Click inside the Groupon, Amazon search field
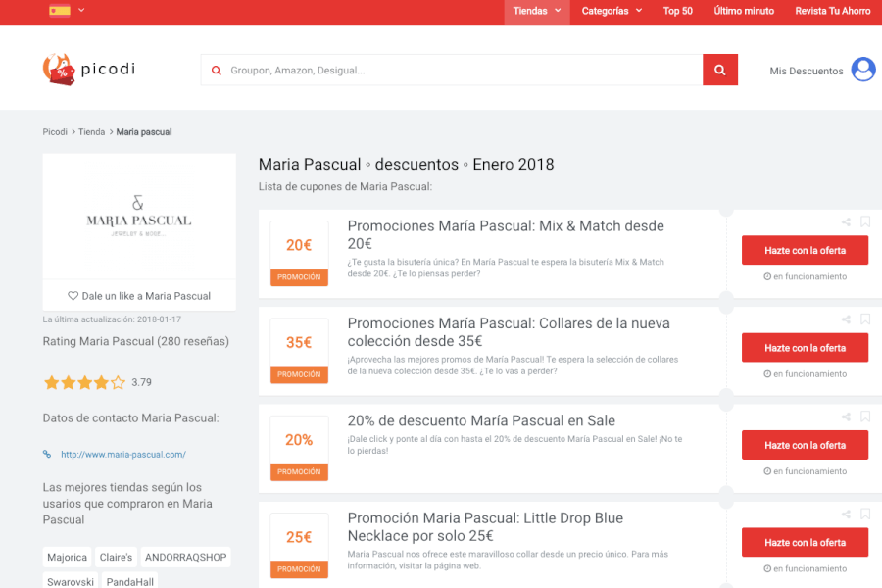The height and width of the screenshot is (588, 882). click(x=441, y=70)
